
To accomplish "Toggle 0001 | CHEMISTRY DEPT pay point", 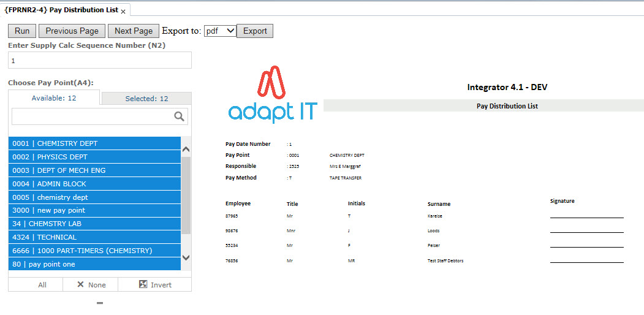I will (x=94, y=143).
